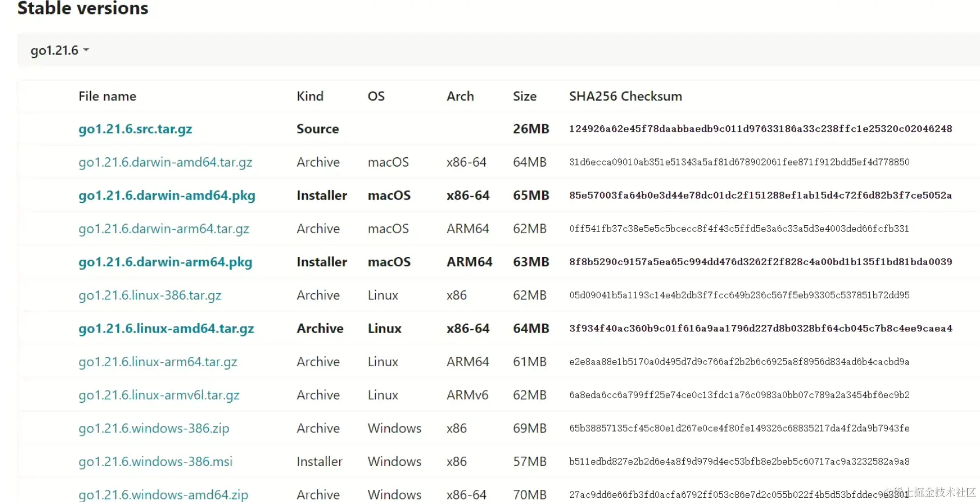Screen dimensions: 980x502
Task: Click the linux-amd64 SHA256 checksum text
Action: pyautogui.click(x=760, y=328)
